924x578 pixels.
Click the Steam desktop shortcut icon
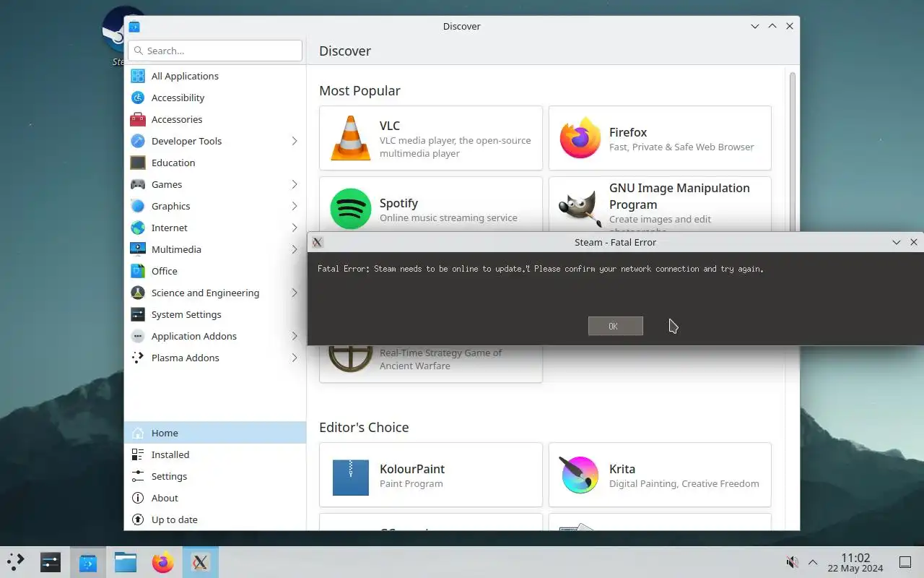[124, 29]
